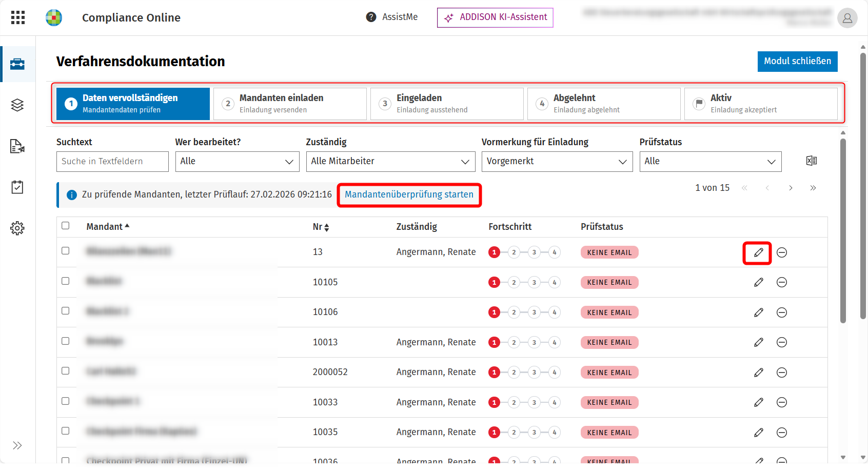Click the Excel export icon

click(812, 161)
